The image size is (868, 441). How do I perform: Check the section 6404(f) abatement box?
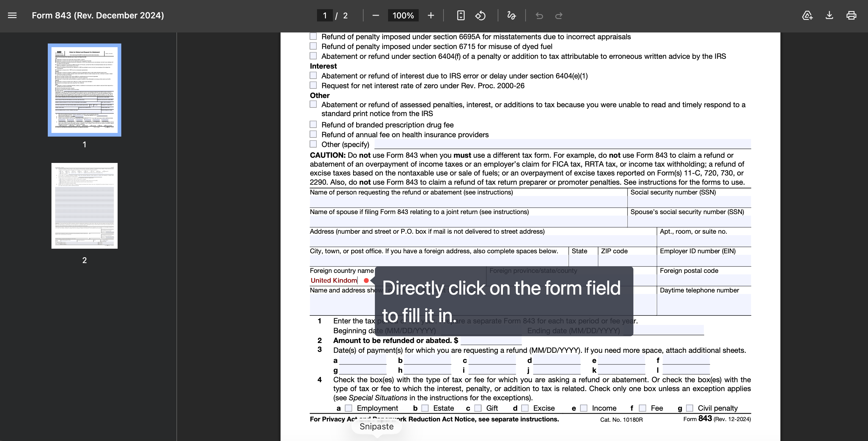pos(313,56)
